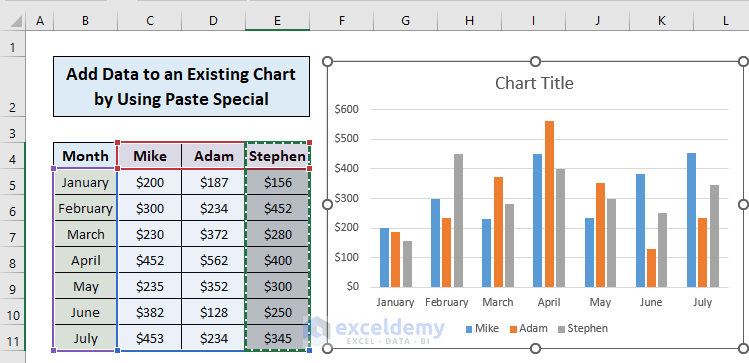Click the orange Adam bar for April
Image resolution: width=749 pixels, height=363 pixels.
coord(549,204)
